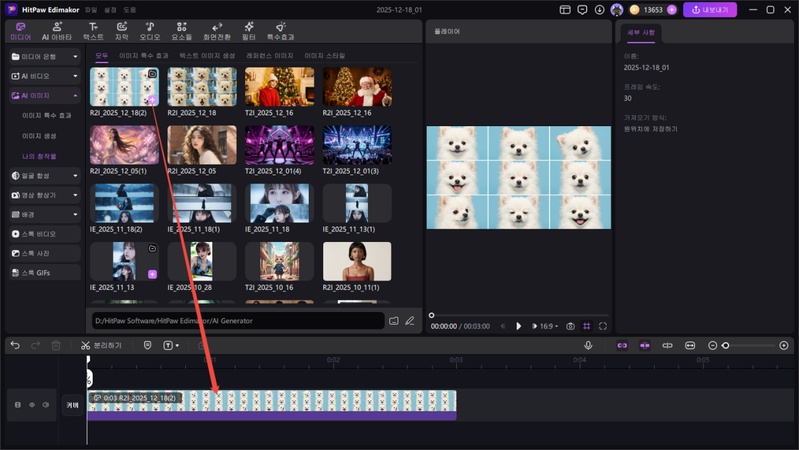Screen dimensions: 799x450
Task: Undo the last action
Action: (x=15, y=346)
